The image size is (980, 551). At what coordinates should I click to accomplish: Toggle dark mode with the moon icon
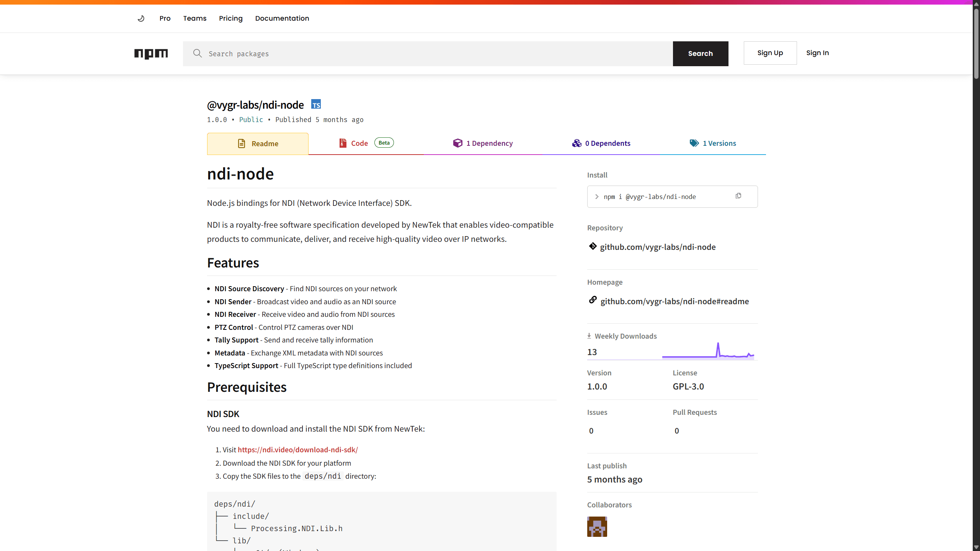tap(141, 18)
